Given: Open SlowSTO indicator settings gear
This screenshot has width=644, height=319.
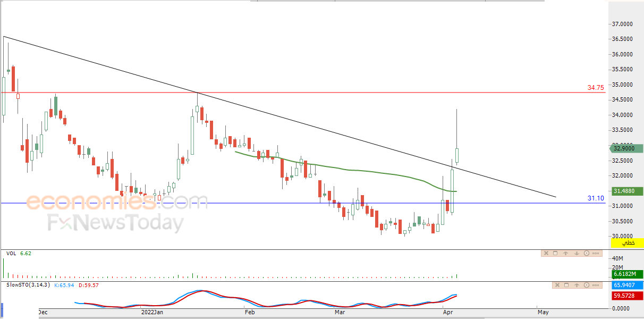Looking at the screenshot, I should tap(587, 285).
